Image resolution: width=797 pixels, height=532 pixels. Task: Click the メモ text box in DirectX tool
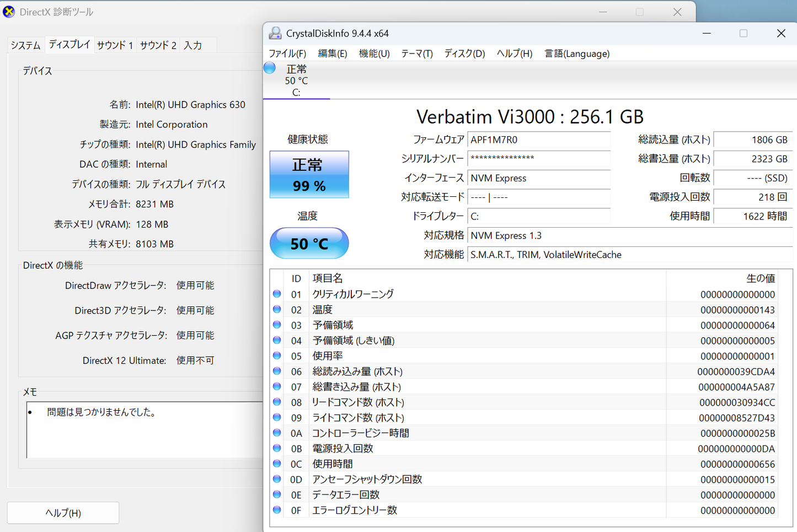coord(145,430)
